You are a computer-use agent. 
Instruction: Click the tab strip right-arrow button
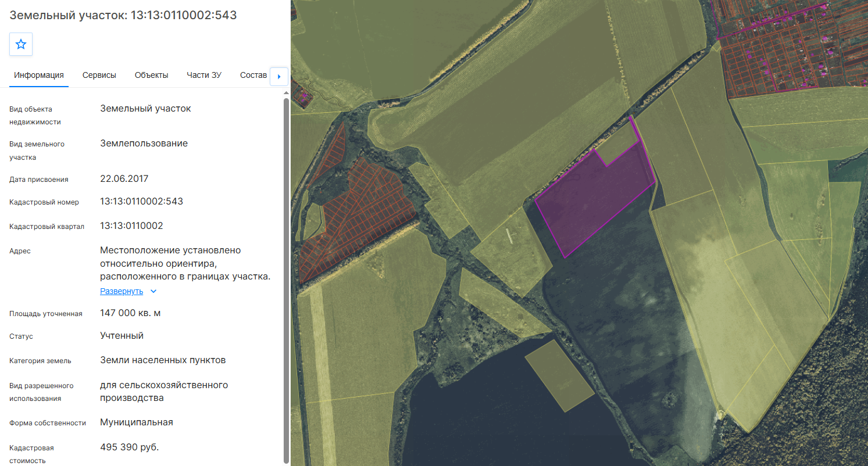pos(279,76)
